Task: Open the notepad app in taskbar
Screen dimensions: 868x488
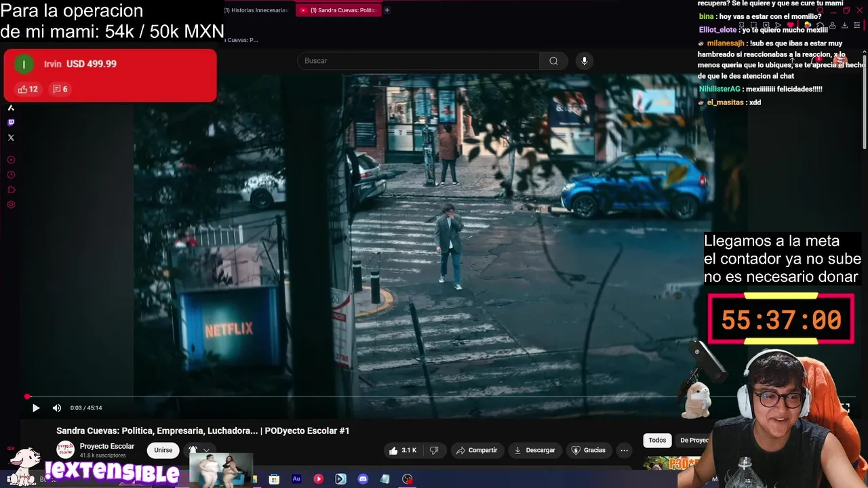Action: pyautogui.click(x=385, y=479)
